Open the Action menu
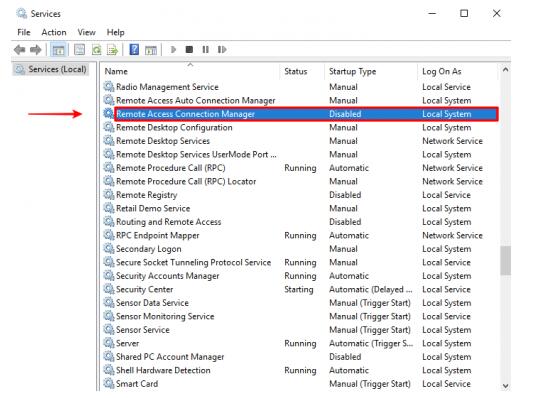This screenshot has height=398, width=541. (x=54, y=32)
